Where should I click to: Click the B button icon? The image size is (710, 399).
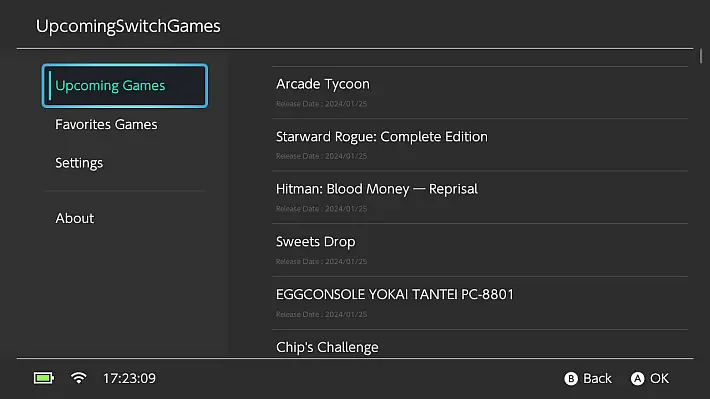[571, 379]
